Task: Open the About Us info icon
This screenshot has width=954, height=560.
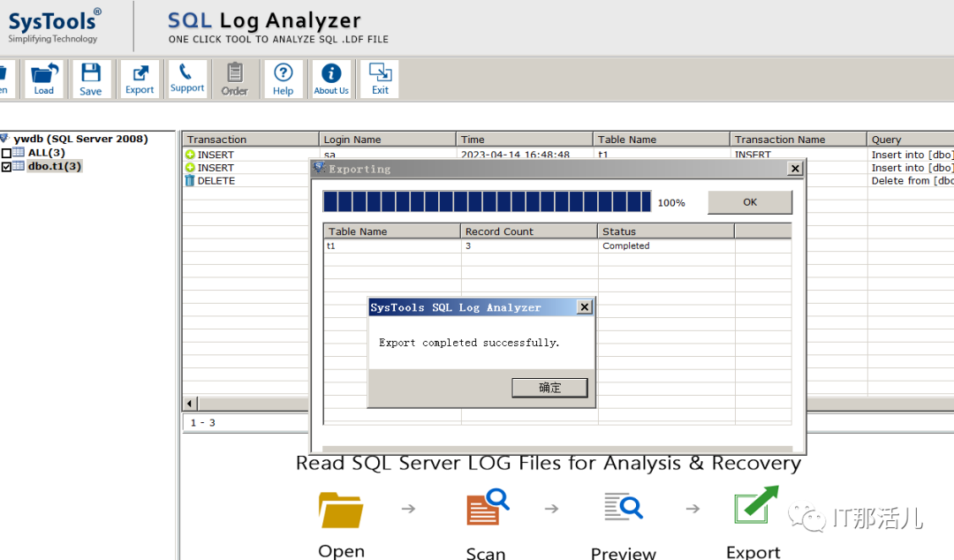Action: [x=331, y=79]
